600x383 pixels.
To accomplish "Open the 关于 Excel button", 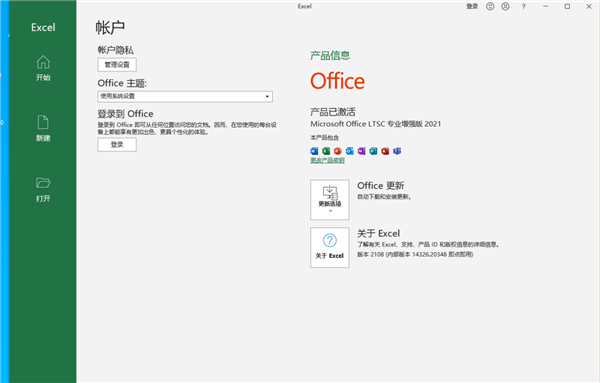I will pos(330,248).
